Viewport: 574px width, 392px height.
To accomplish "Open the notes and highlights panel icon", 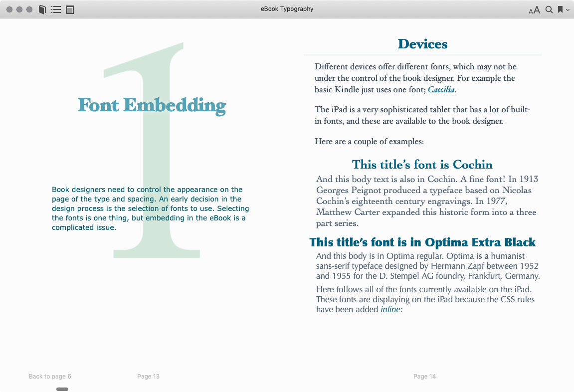I will pos(69,10).
